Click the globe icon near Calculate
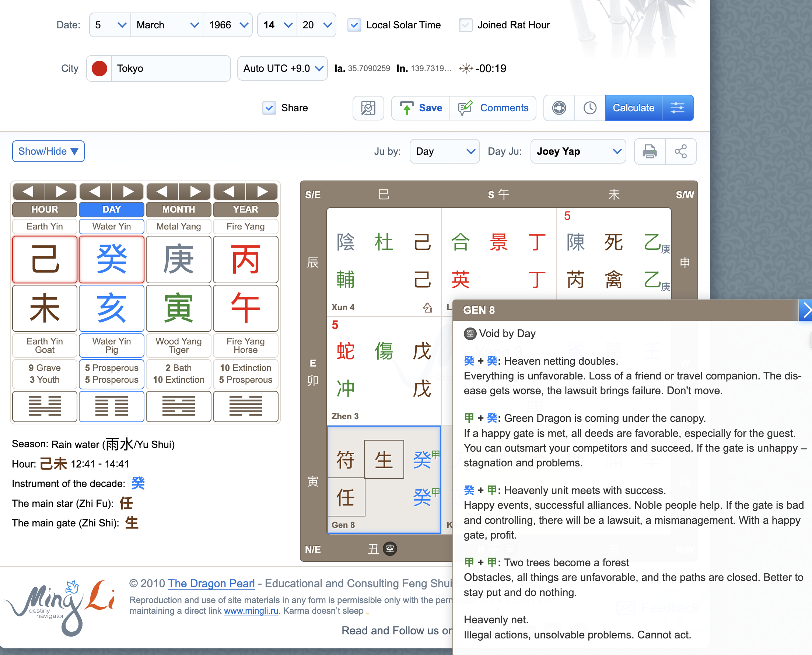The image size is (812, 655). 559,108
